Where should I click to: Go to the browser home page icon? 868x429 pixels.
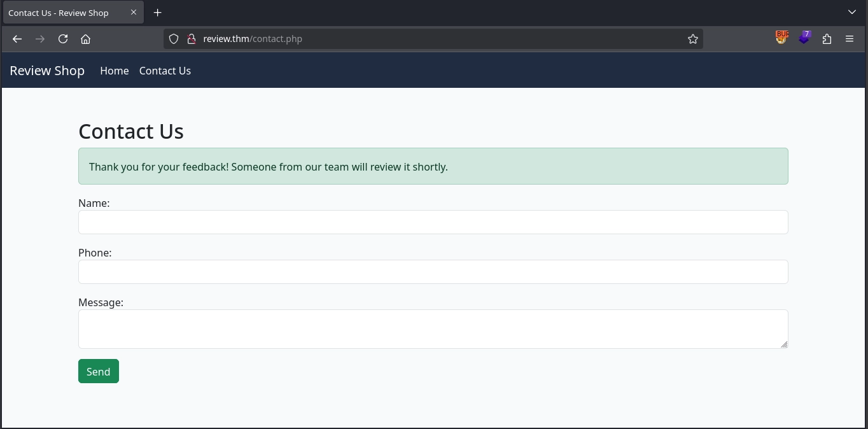[86, 39]
